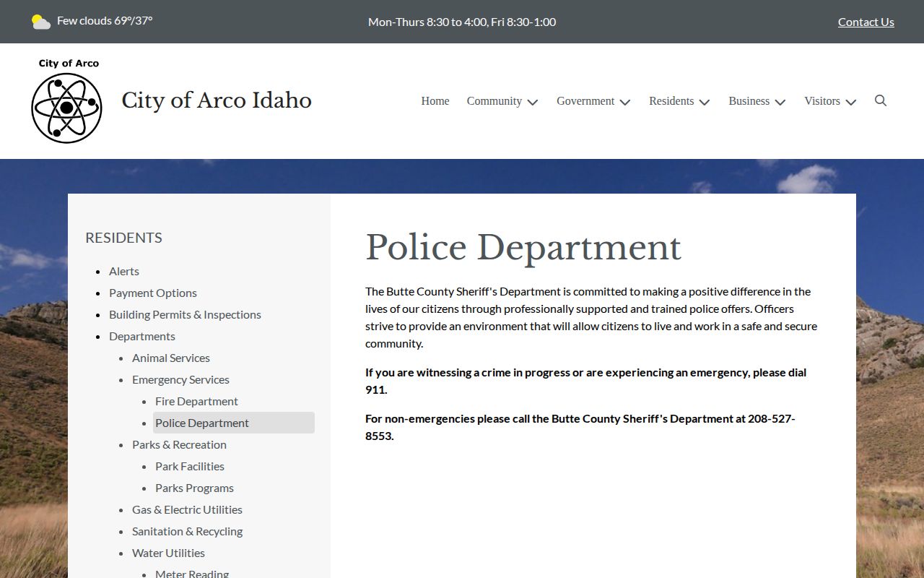The height and width of the screenshot is (578, 924).
Task: Open the Residents nav item
Action: pyautogui.click(x=671, y=101)
